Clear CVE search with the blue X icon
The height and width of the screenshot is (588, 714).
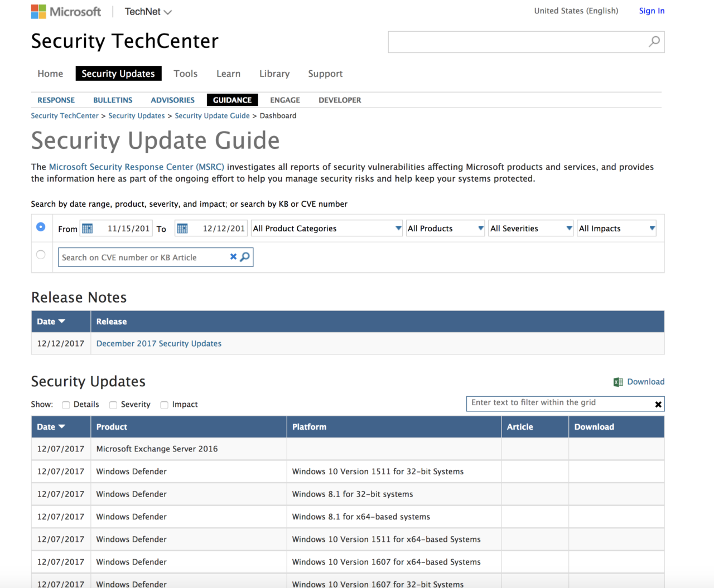233,257
